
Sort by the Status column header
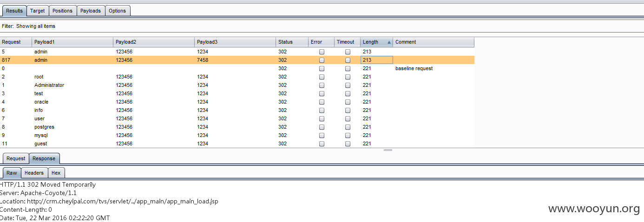(292, 42)
